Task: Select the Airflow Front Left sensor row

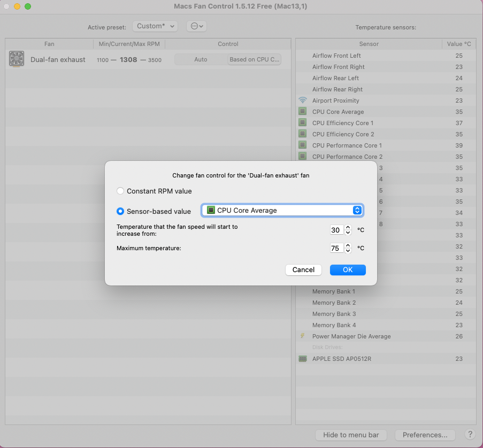Action: point(386,56)
